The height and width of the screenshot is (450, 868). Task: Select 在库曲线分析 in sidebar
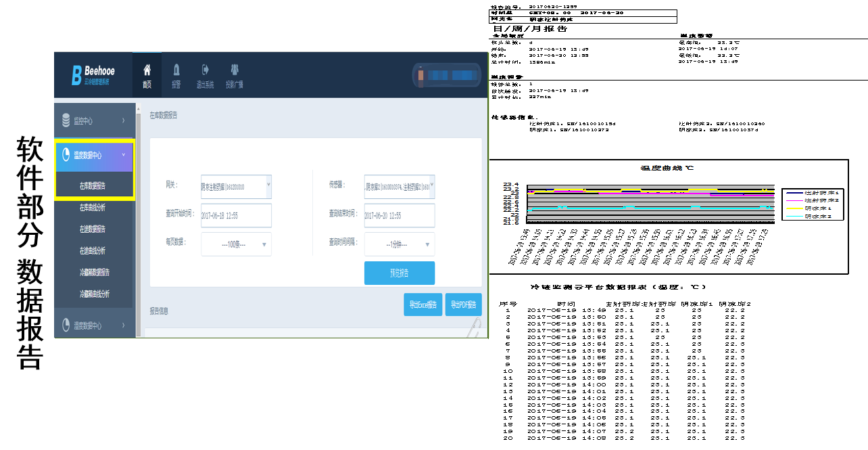[x=93, y=207]
